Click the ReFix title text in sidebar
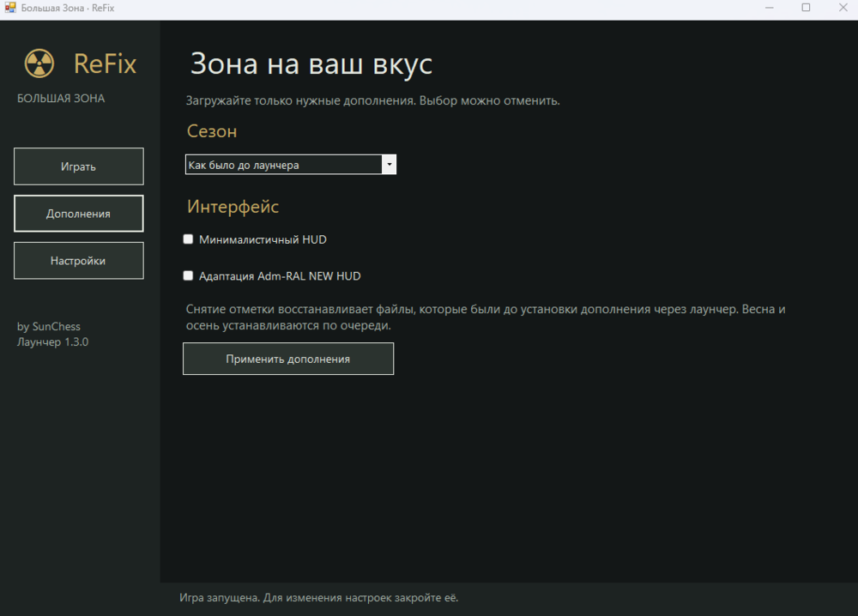The width and height of the screenshot is (858, 616). 105,64
